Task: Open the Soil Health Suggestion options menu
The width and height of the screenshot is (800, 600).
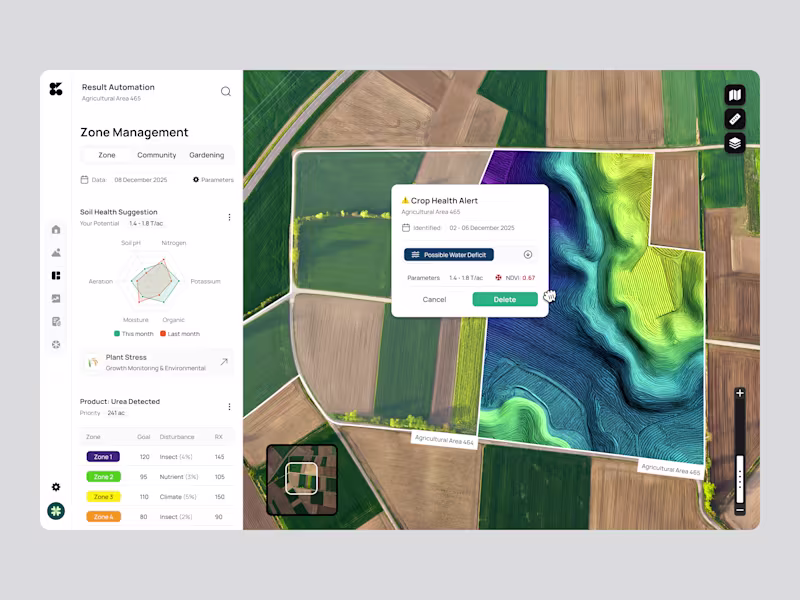Action: pos(228,216)
